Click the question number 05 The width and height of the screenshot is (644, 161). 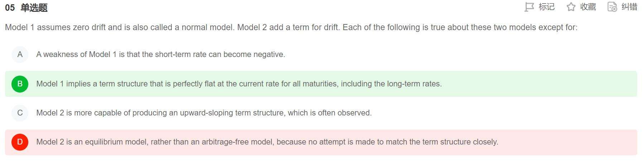click(10, 8)
